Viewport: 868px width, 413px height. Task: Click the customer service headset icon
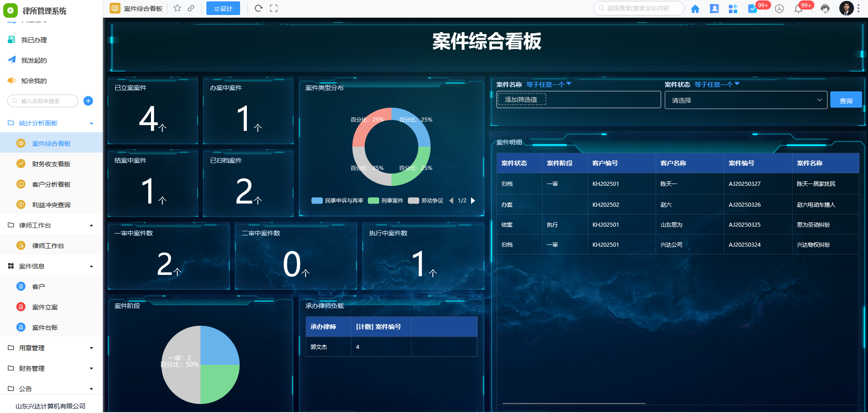tap(825, 9)
